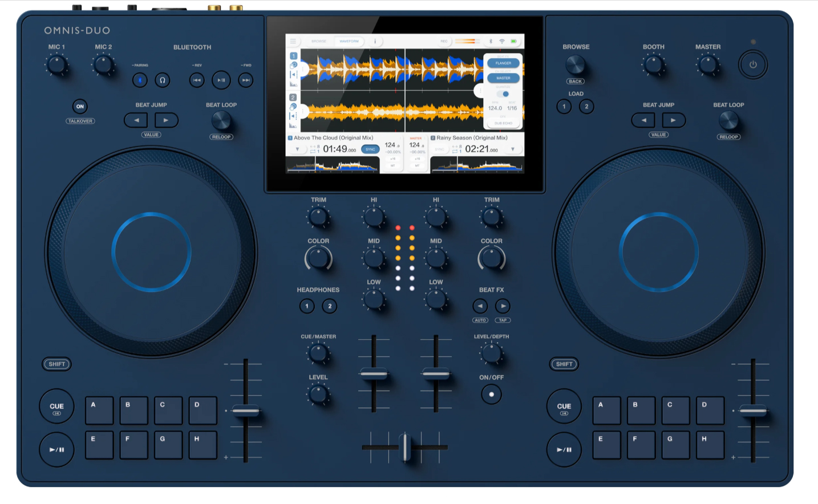
Task: Click the crossfader handle
Action: coord(405,448)
